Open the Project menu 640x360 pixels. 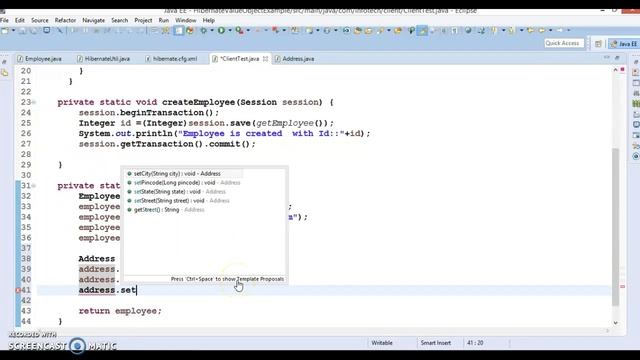[143, 20]
